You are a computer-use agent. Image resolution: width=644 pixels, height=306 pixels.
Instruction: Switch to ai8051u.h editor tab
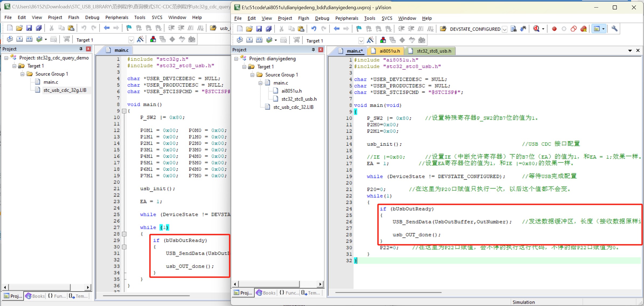click(386, 51)
